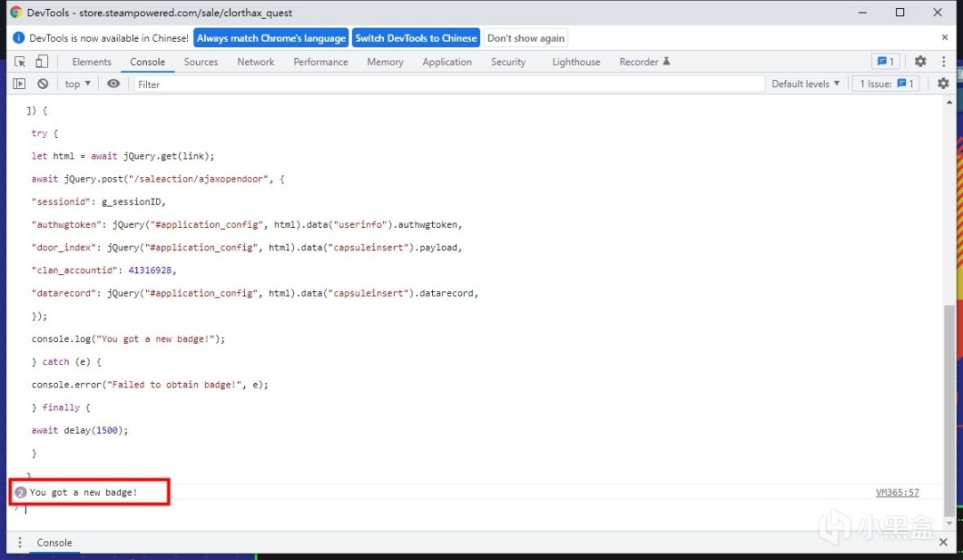Open the Lighthouse tab
This screenshot has height=560, width=963.
click(x=576, y=62)
